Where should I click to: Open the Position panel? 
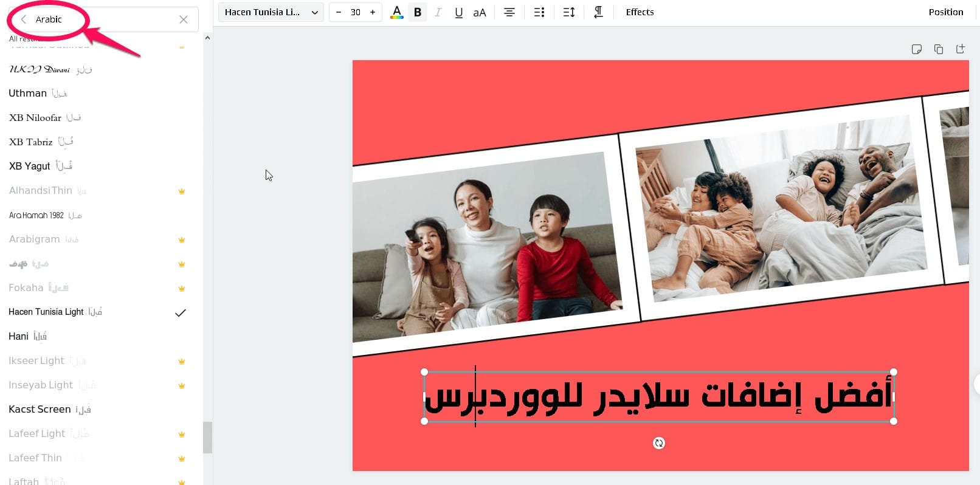click(945, 12)
